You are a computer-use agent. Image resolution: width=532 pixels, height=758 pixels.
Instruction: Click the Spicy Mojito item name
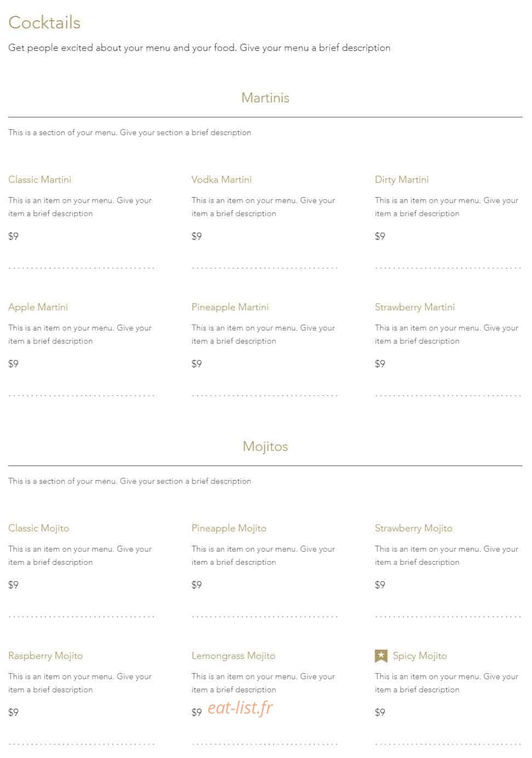click(420, 656)
